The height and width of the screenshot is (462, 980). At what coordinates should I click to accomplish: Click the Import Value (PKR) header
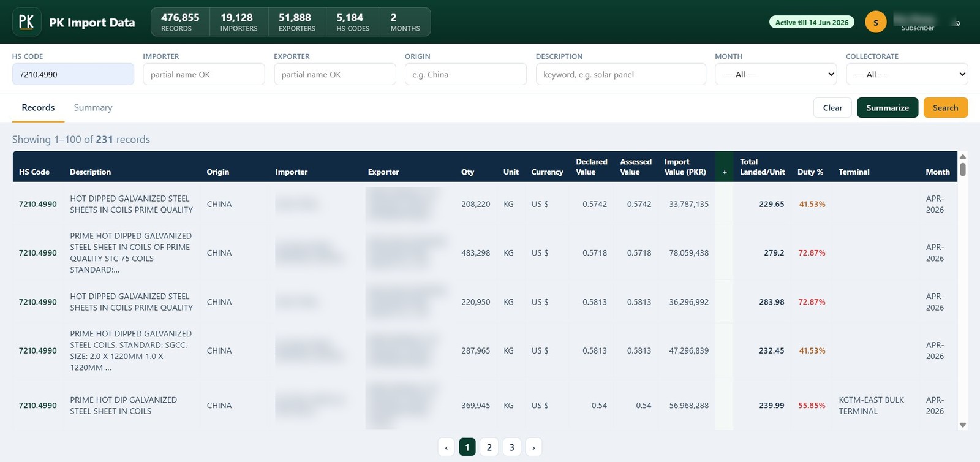pos(685,167)
